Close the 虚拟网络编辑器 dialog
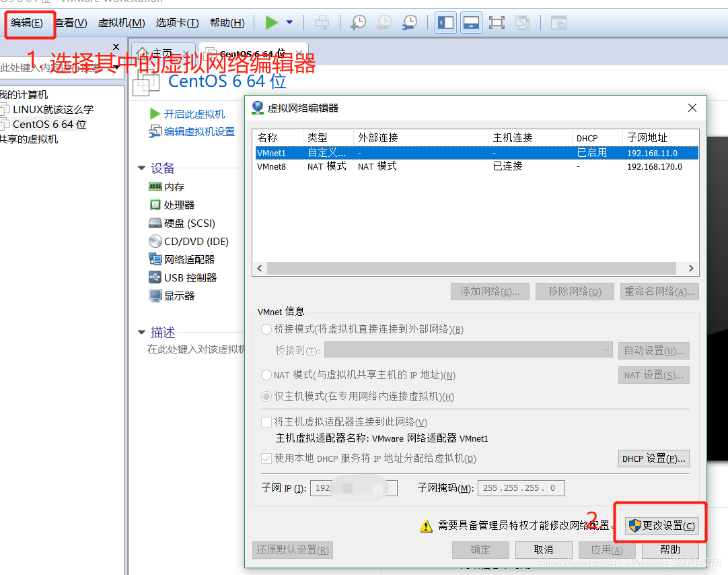The width and height of the screenshot is (728, 575). coord(692,108)
